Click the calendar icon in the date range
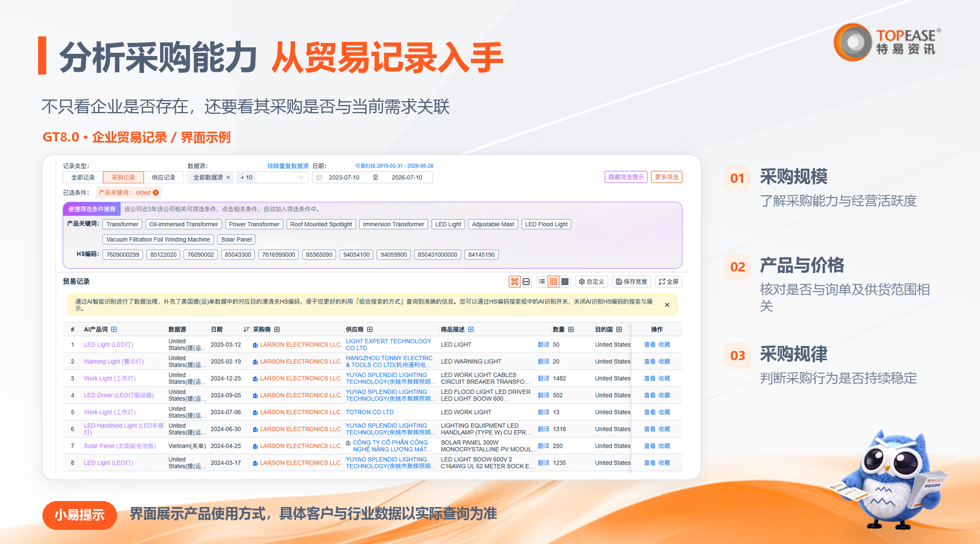 320,177
